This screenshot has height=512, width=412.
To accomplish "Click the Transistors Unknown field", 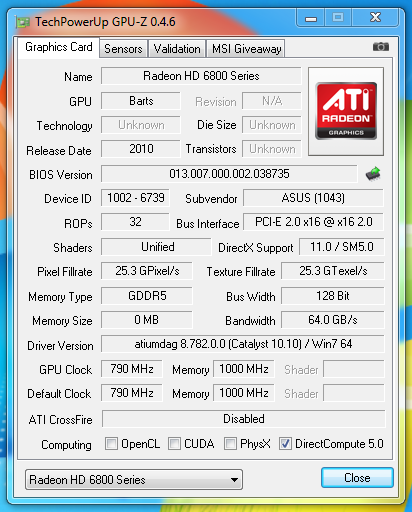I will (272, 149).
